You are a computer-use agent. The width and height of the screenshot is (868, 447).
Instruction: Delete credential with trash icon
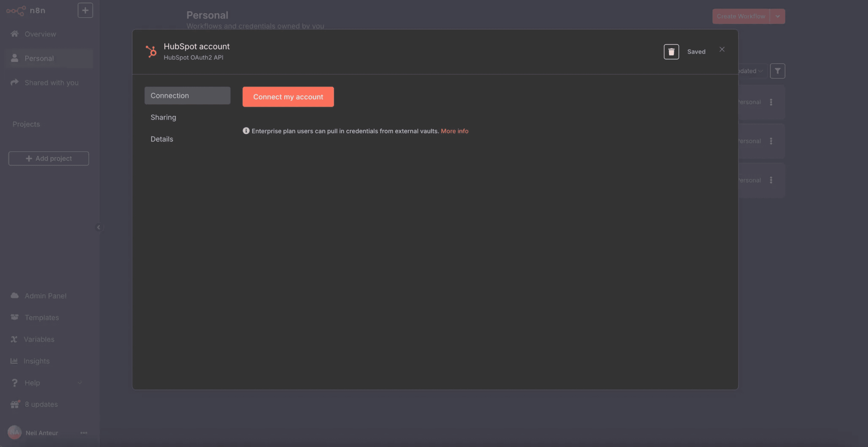pos(671,52)
